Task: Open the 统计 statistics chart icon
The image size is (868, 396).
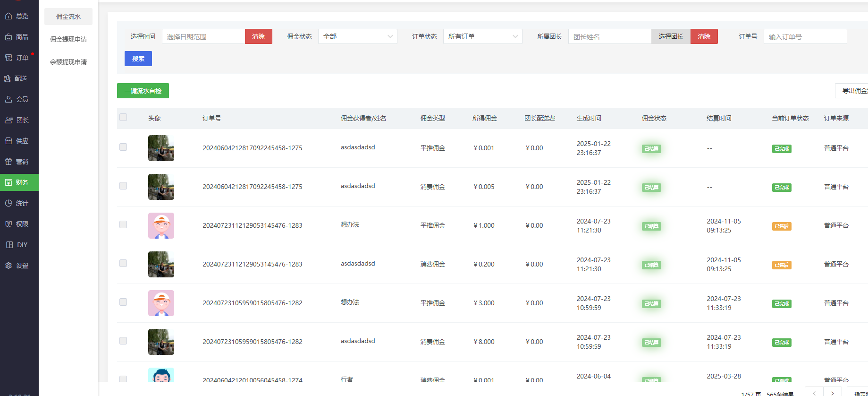Action: 8,203
